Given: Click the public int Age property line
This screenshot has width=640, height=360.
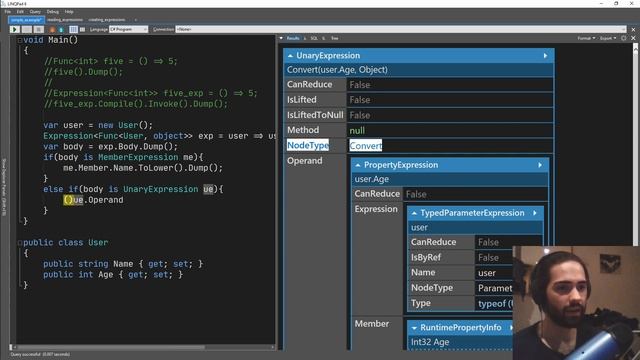Looking at the screenshot, I should tap(113, 275).
